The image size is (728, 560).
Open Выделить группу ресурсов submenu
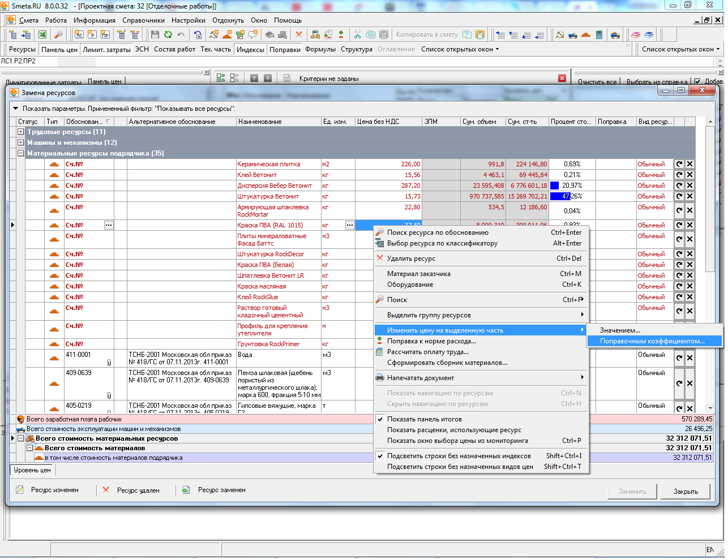481,315
